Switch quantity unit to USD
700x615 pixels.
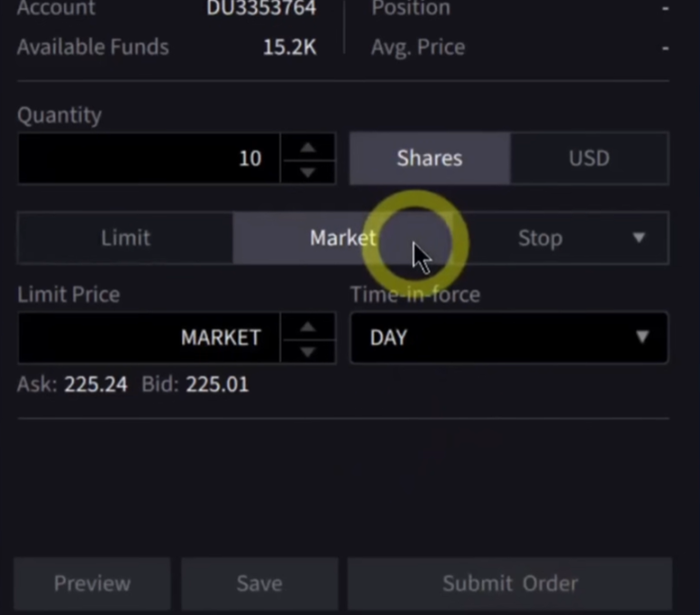pos(589,159)
